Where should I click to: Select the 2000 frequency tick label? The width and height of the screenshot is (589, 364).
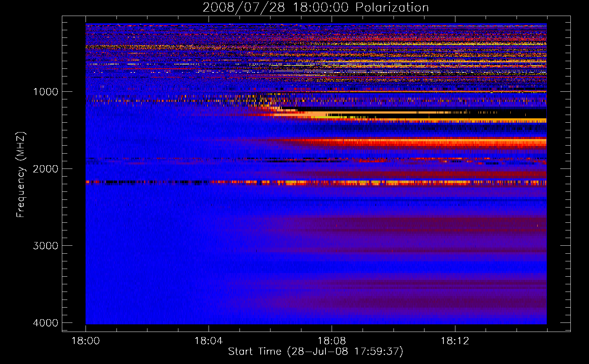[x=46, y=169]
